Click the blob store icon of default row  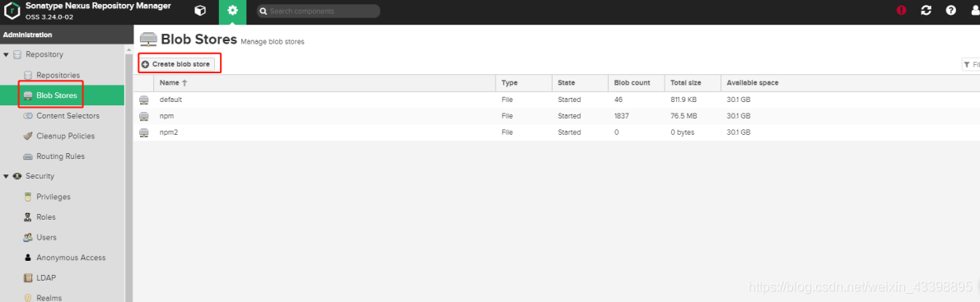pos(144,100)
